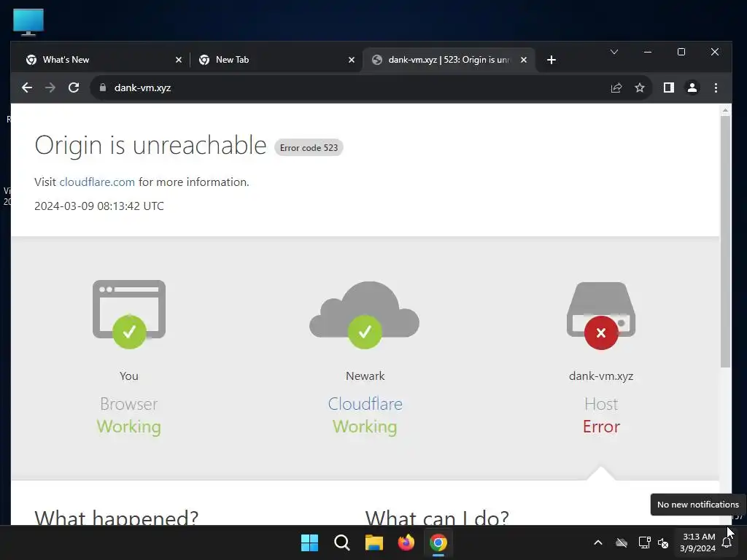
Task: Open File Explorer from the taskbar
Action: (374, 542)
